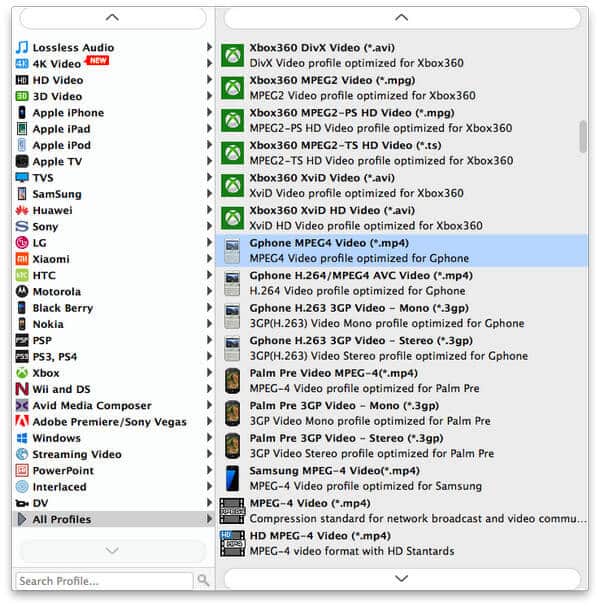Click the Huawei logo icon

coord(22,210)
